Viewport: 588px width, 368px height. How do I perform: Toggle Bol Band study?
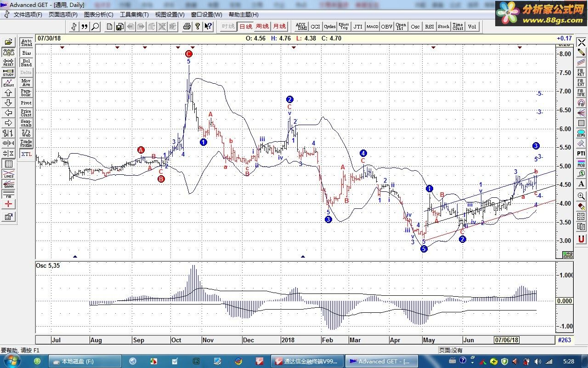26,63
